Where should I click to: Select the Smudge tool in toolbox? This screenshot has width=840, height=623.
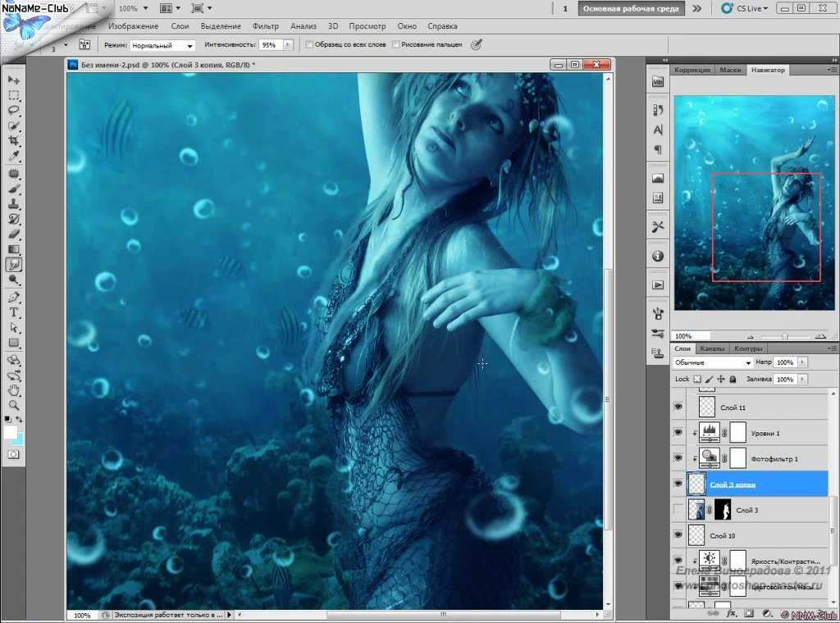point(13,265)
